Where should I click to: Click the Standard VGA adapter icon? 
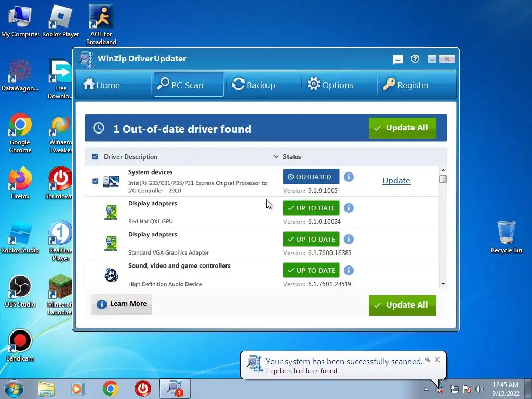111,244
